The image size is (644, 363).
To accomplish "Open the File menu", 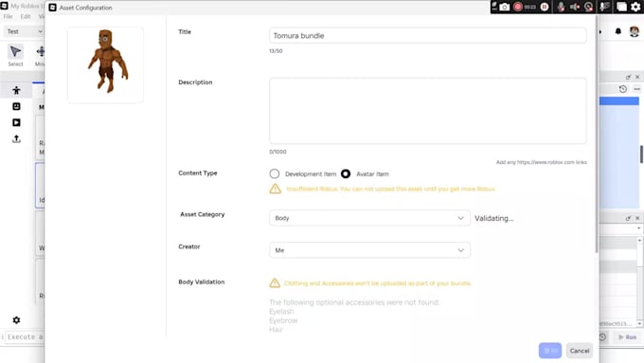I will 9,16.
